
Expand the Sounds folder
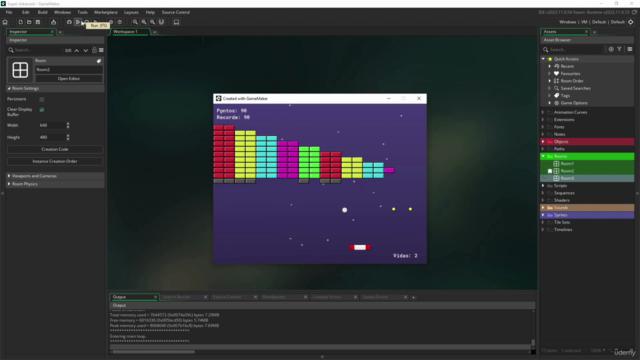point(543,208)
